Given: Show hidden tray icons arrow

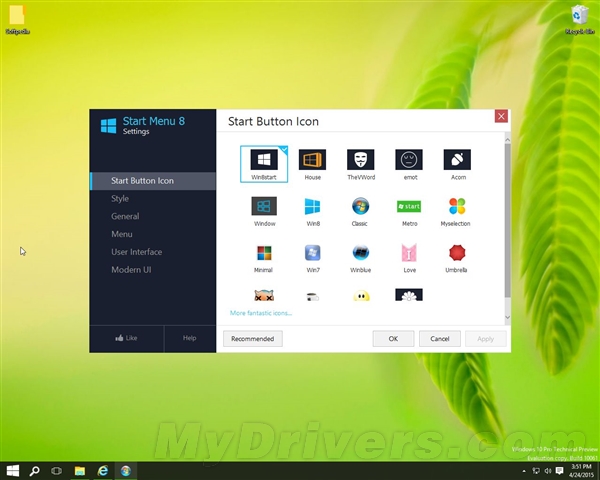Looking at the screenshot, I should pos(523,471).
